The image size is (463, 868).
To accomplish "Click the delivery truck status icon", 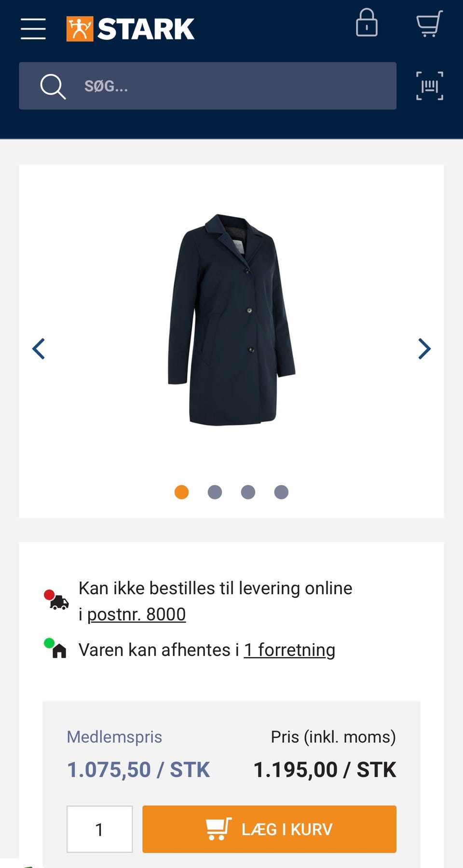I will tap(56, 600).
